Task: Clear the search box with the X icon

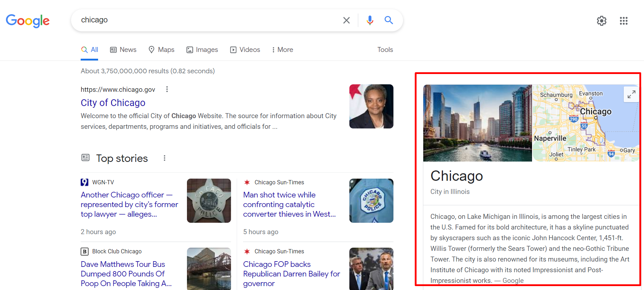Action: [347, 20]
